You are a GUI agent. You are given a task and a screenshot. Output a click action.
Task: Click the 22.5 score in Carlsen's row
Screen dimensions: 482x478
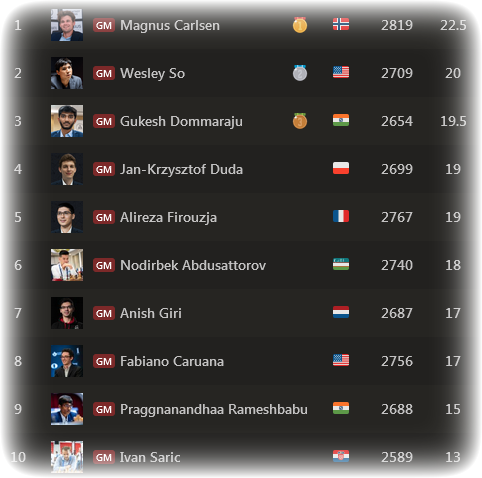coord(453,25)
